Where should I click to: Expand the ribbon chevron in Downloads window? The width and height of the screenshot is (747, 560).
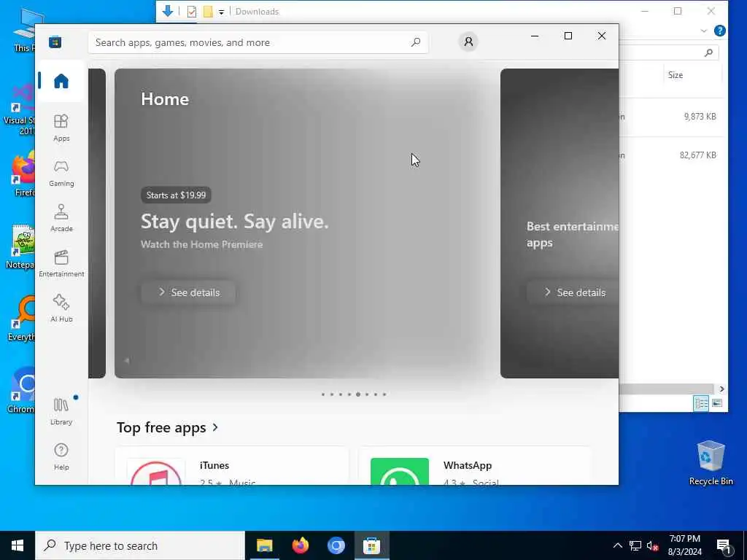[704, 31]
